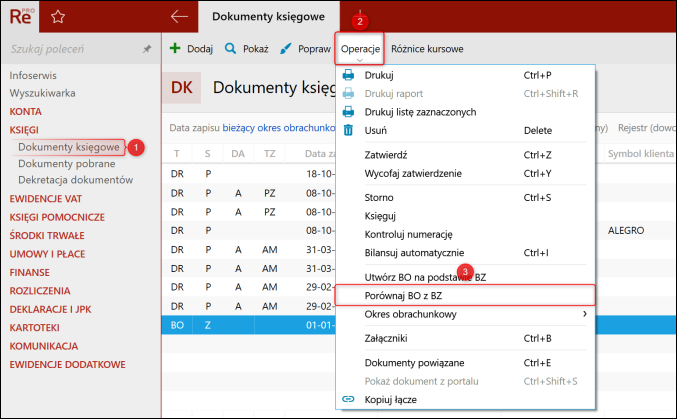Expand the UMOWY I PŁACE section

tap(47, 254)
